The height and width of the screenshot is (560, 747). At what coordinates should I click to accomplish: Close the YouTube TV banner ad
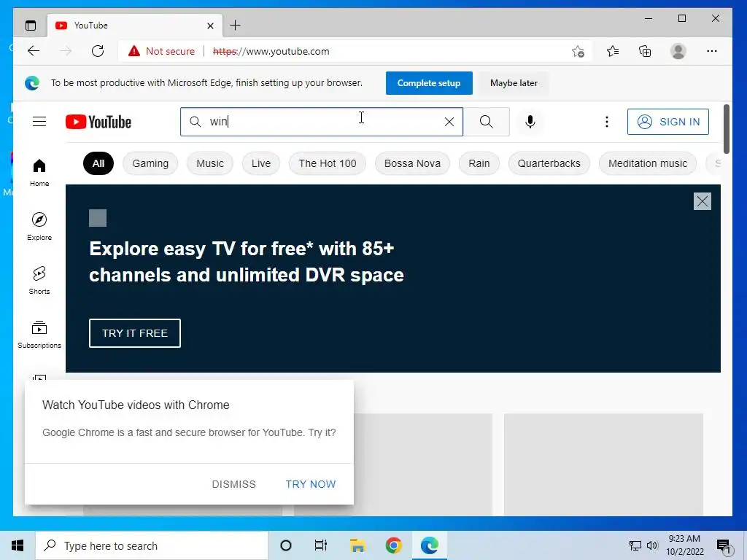tap(703, 201)
